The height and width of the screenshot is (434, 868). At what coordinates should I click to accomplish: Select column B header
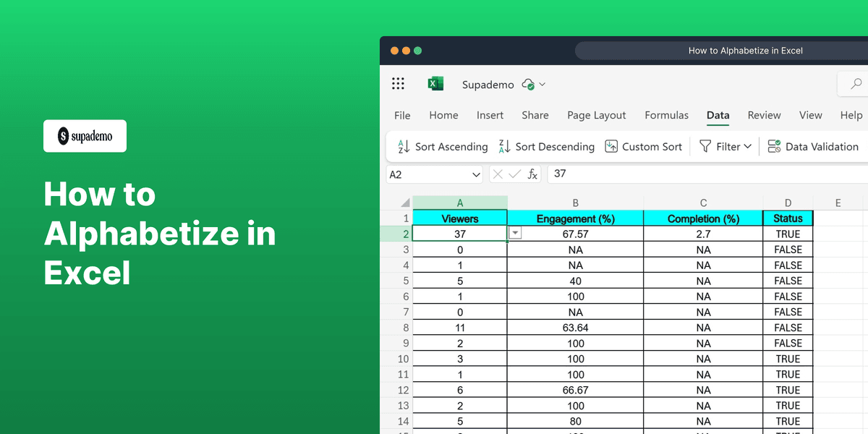tap(575, 203)
